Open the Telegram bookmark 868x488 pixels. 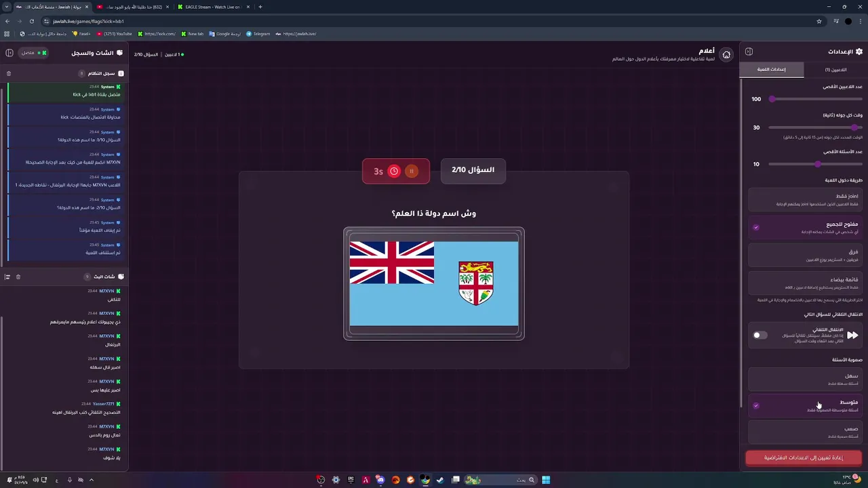[x=258, y=33]
